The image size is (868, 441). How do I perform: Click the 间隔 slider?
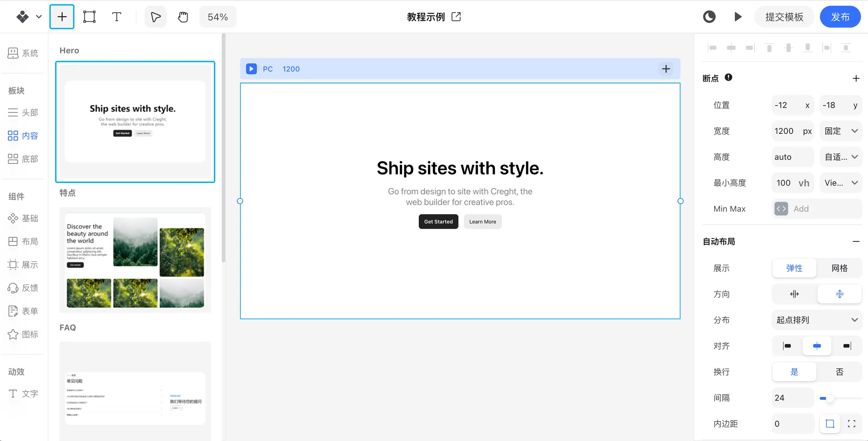click(840, 398)
